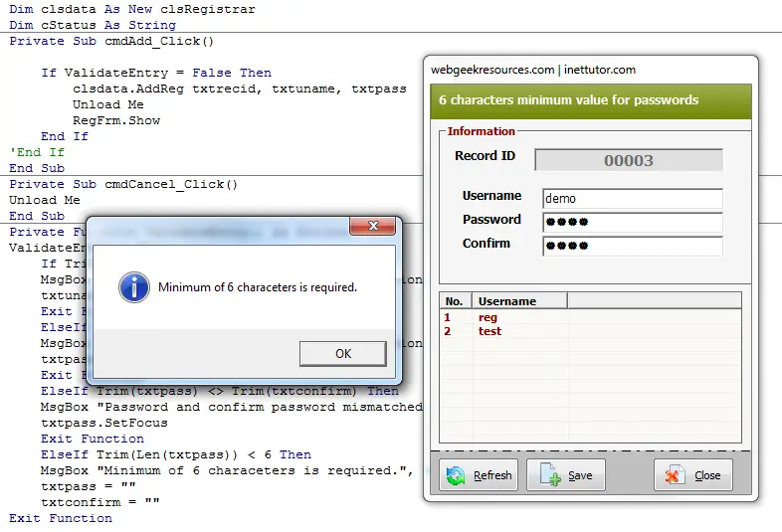
Task: Click OK in the message box
Action: pyautogui.click(x=342, y=353)
